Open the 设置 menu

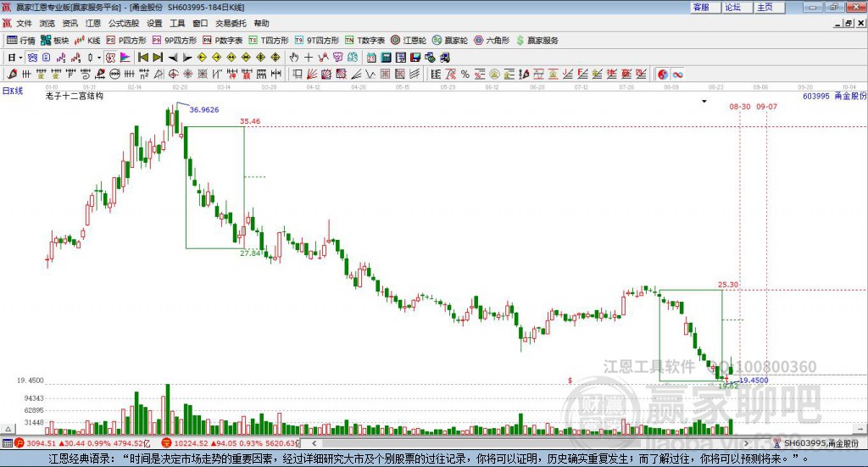tap(154, 23)
